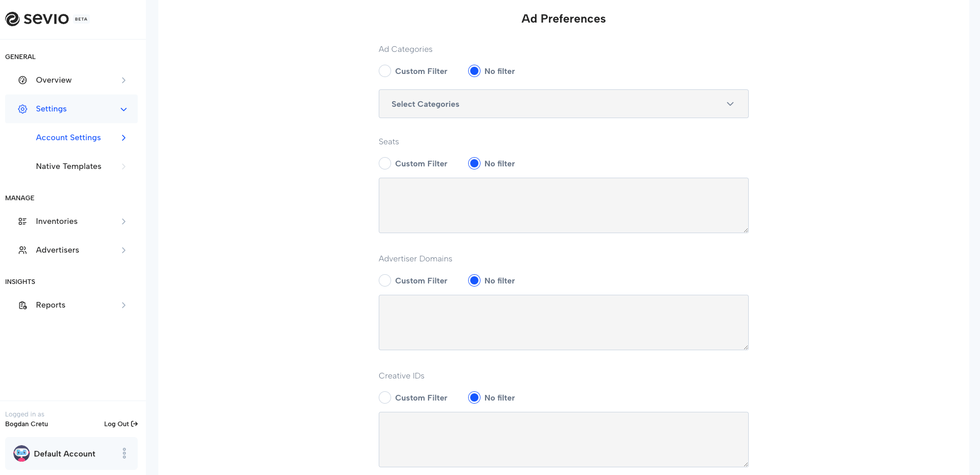Select the Overview compass icon
The width and height of the screenshot is (980, 475).
point(22,80)
